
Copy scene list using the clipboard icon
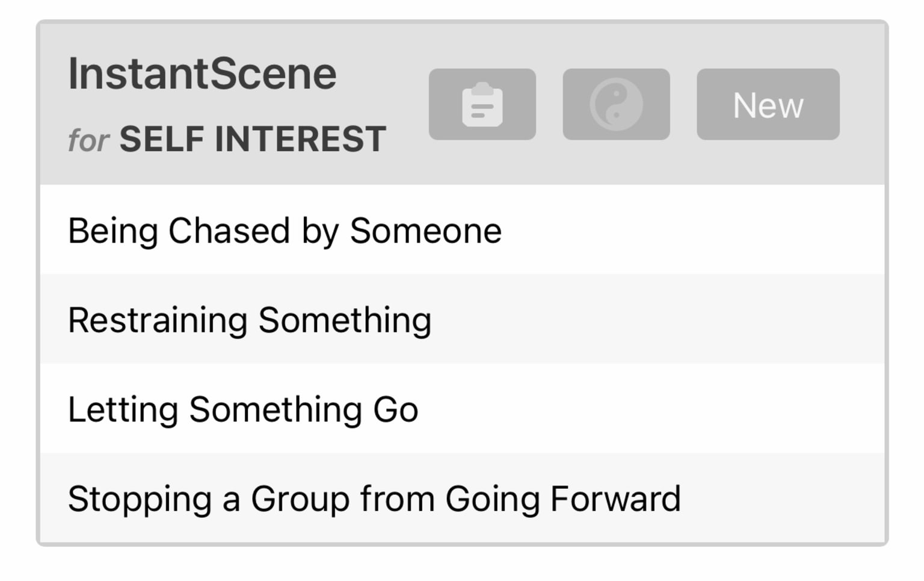pos(482,104)
